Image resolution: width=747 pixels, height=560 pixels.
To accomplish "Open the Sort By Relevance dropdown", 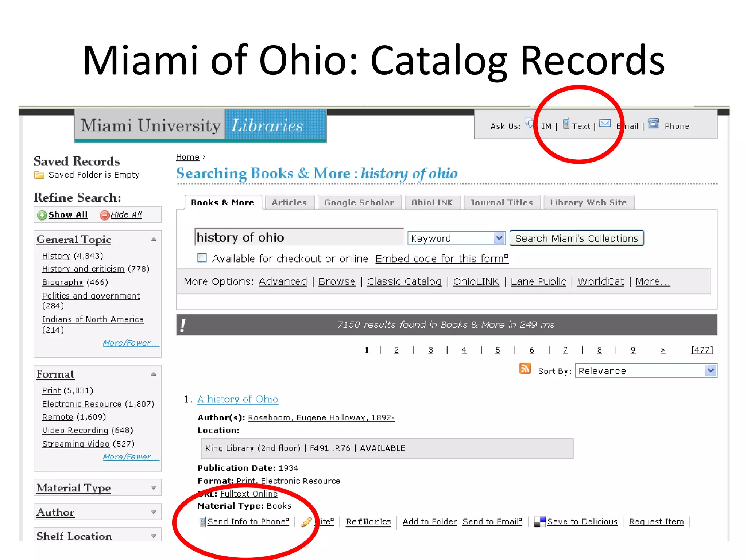I will pyautogui.click(x=646, y=371).
